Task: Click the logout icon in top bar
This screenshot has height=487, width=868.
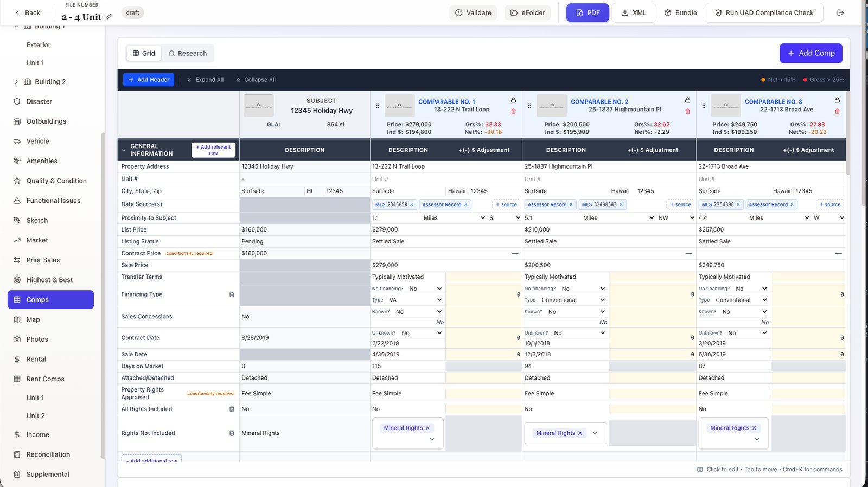Action: (840, 12)
